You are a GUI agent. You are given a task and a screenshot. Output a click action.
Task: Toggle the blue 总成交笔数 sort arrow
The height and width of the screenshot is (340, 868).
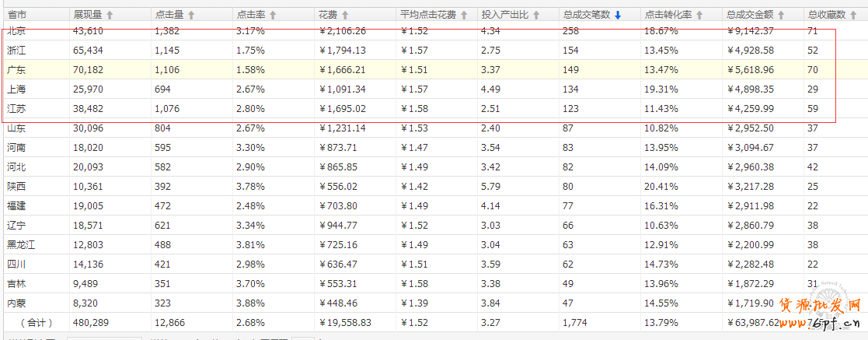click(618, 15)
